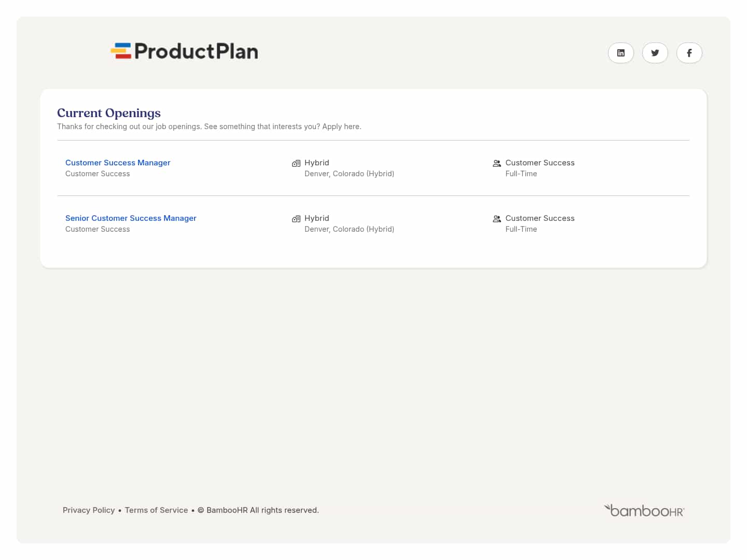
Task: Click location icon in Senior Customer Success Manager row
Action: [296, 219]
